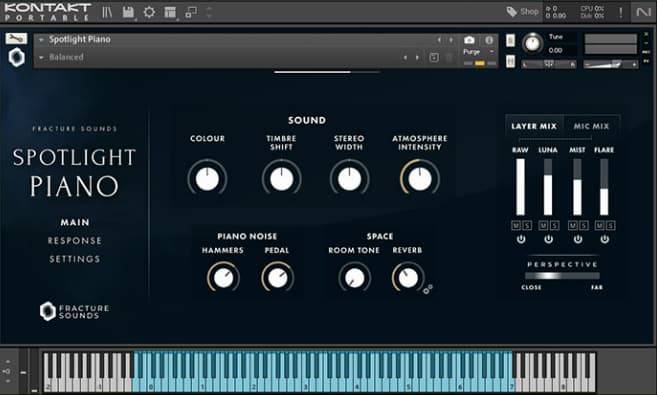The image size is (657, 395).
Task: Click the Native Instruments logo icon
Action: 643,12
